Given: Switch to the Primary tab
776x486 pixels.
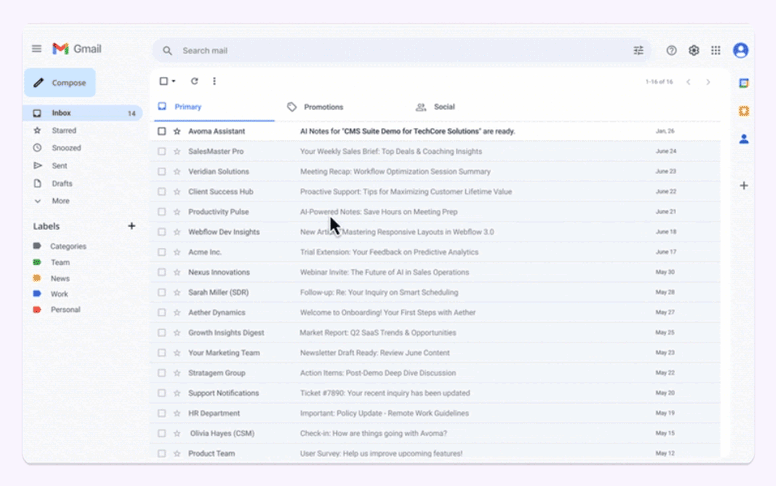Looking at the screenshot, I should pos(214,107).
